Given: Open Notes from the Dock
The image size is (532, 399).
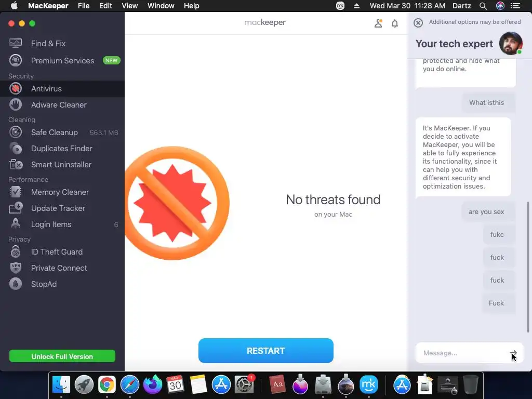Looking at the screenshot, I should [198, 385].
